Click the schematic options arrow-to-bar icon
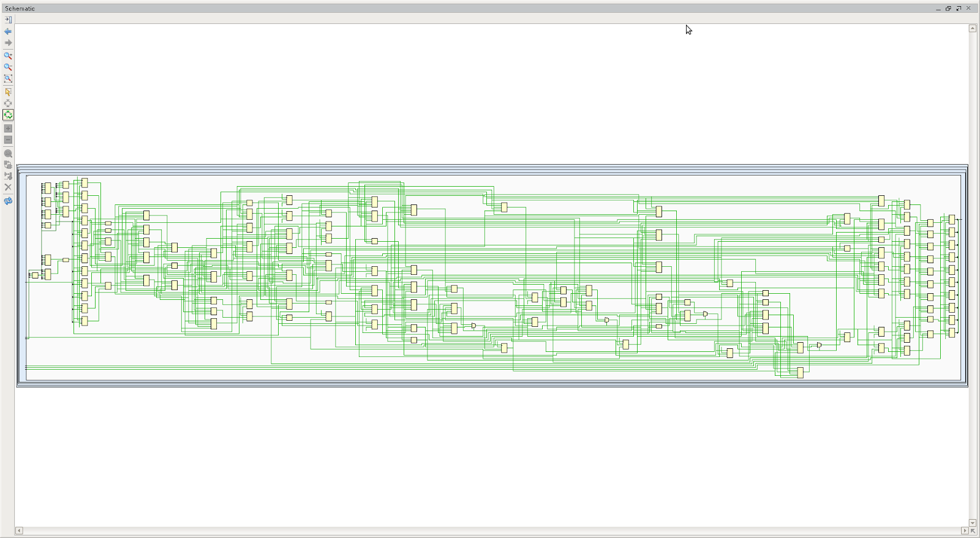Viewport: 980px width, 538px height. click(8, 20)
